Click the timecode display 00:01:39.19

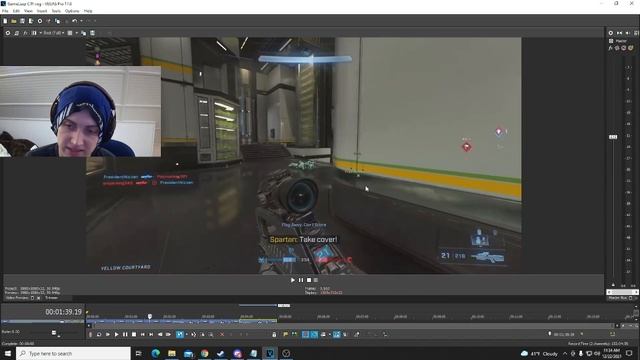point(63,312)
